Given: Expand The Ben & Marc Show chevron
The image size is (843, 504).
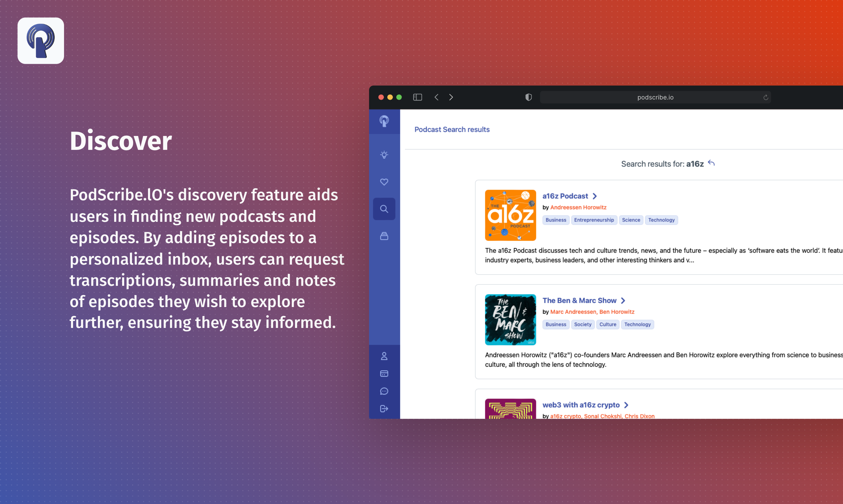Looking at the screenshot, I should (x=623, y=300).
